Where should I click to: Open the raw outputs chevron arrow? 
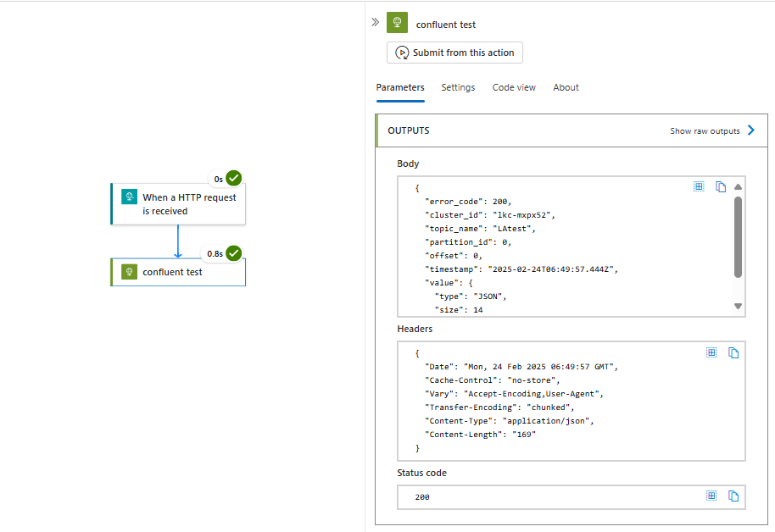pos(750,130)
